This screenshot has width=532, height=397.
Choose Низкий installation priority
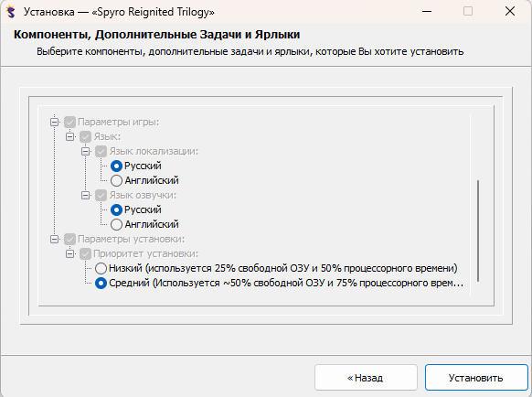coord(101,268)
